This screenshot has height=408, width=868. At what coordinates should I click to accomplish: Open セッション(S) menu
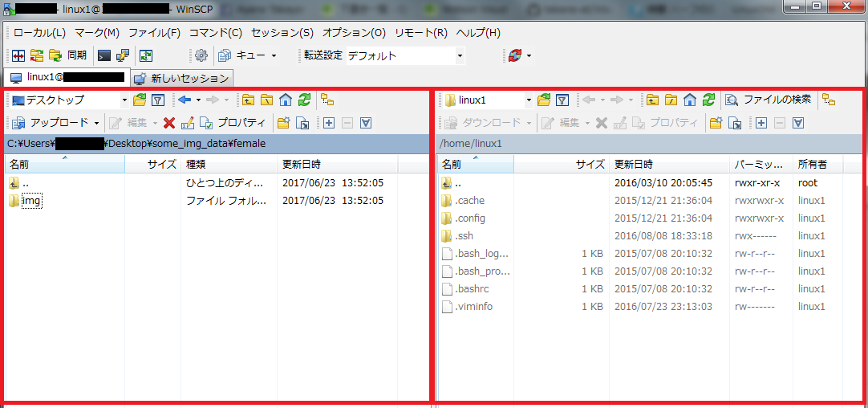click(282, 33)
